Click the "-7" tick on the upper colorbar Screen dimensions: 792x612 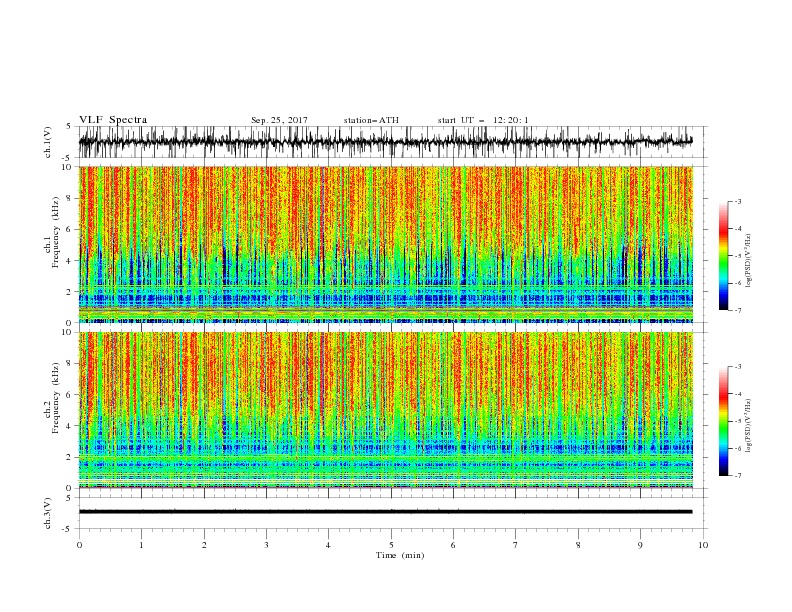737,310
